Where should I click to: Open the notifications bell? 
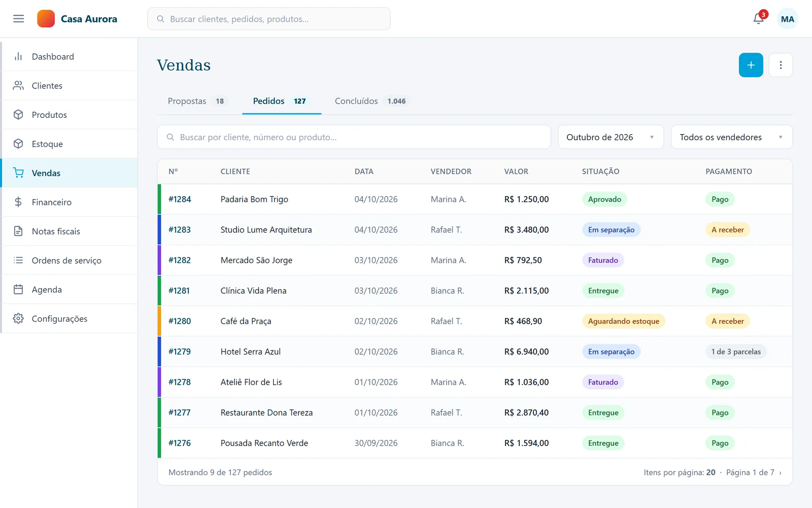pyautogui.click(x=759, y=19)
